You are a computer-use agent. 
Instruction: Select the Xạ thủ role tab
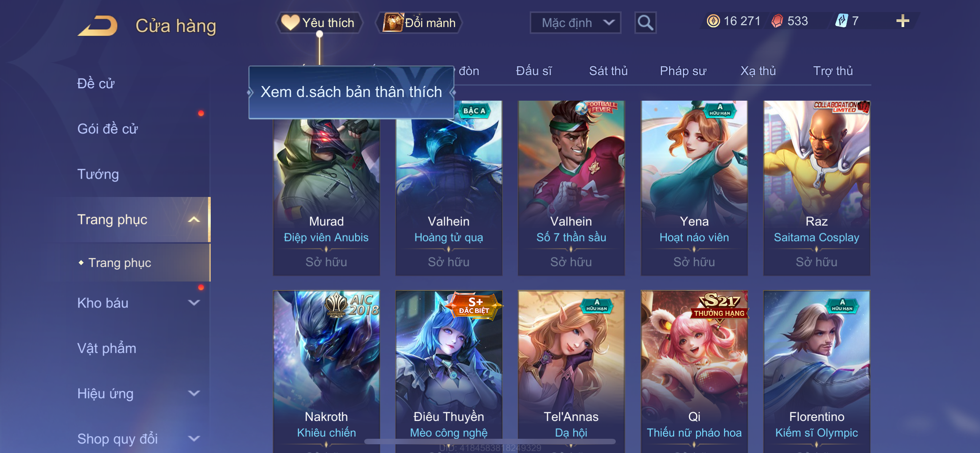(758, 71)
